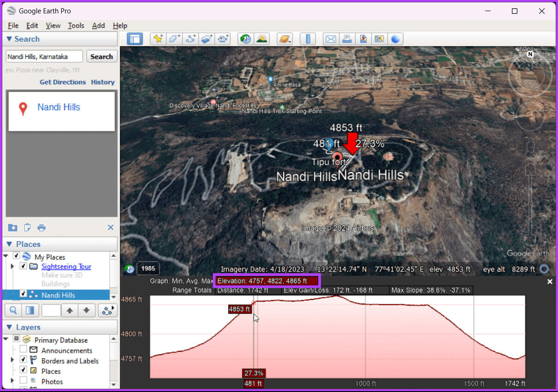This screenshot has height=392, width=558.
Task: Expand the Borders and Labels node
Action: [x=12, y=360]
